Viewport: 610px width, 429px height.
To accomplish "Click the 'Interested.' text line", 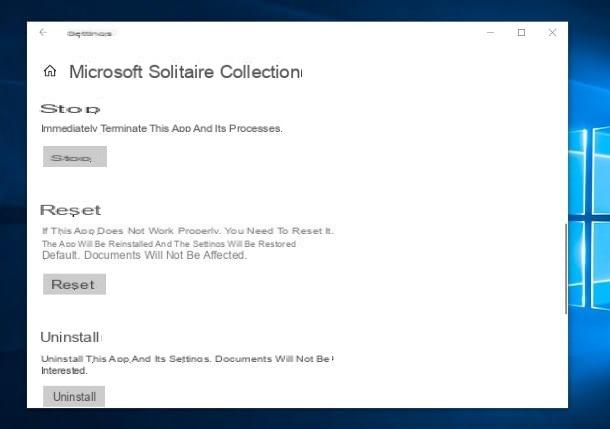I will click(64, 371).
